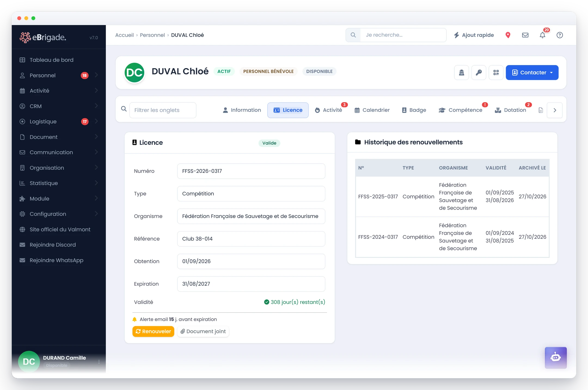This screenshot has width=588, height=390.
Task: Go to Accueil breadcrumb link
Action: [x=124, y=35]
